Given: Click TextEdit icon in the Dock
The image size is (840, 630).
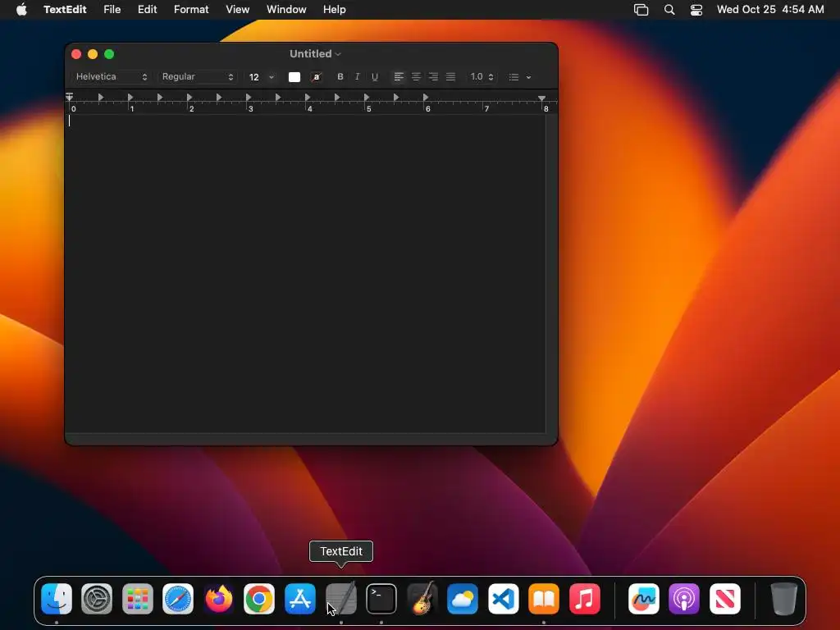Looking at the screenshot, I should [x=340, y=599].
